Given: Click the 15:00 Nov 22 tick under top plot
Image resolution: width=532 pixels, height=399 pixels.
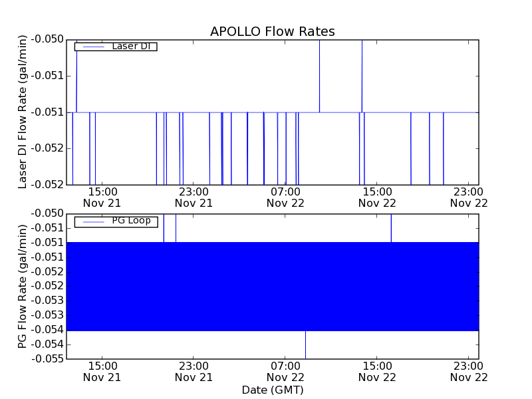Looking at the screenshot, I should tap(376, 197).
